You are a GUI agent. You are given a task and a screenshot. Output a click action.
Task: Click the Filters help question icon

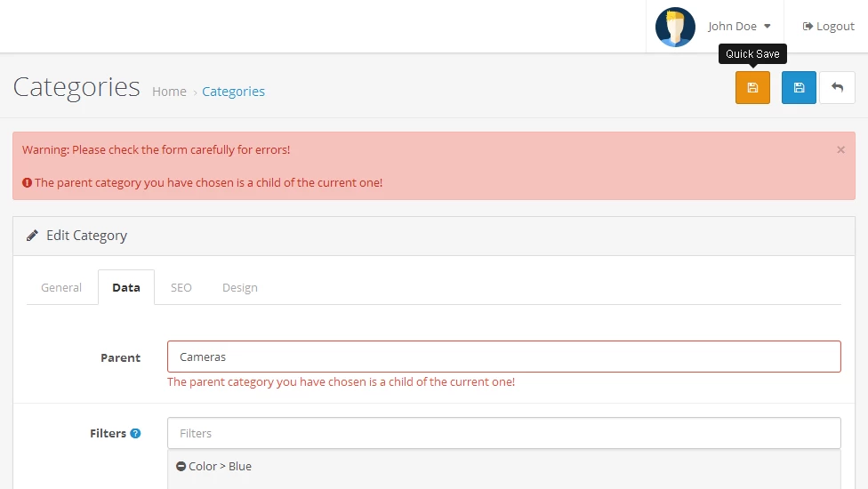tap(135, 433)
